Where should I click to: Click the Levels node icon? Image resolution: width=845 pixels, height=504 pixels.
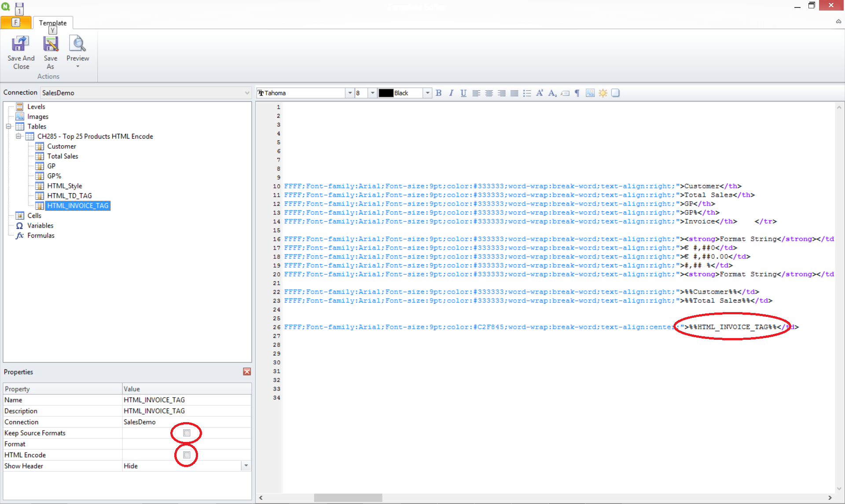tap(20, 107)
